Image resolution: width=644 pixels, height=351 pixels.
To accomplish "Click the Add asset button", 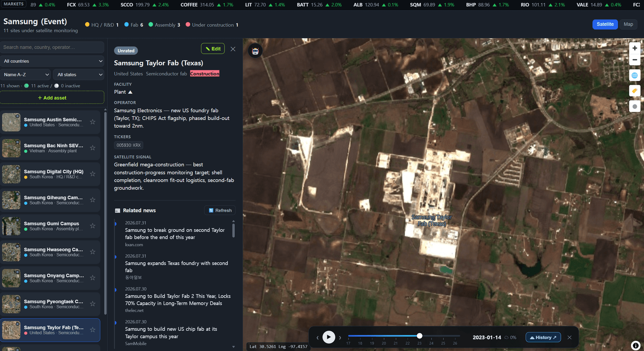I will tap(52, 98).
